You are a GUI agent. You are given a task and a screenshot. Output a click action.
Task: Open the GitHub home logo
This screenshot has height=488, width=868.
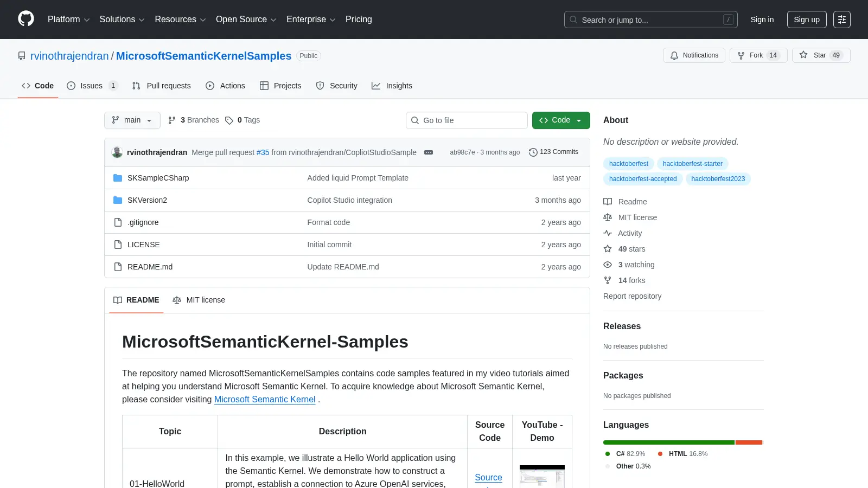pos(26,19)
